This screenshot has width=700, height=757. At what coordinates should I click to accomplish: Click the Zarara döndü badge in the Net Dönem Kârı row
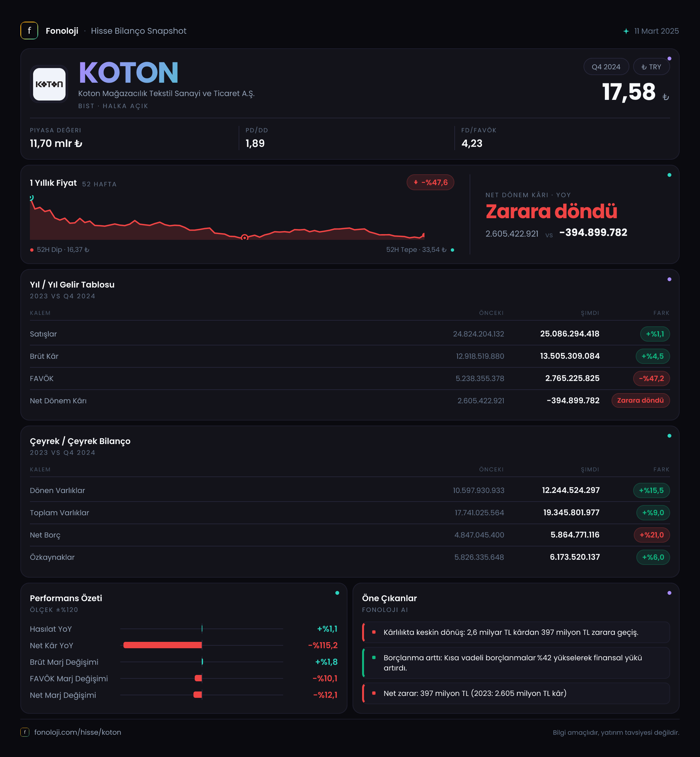click(x=640, y=400)
